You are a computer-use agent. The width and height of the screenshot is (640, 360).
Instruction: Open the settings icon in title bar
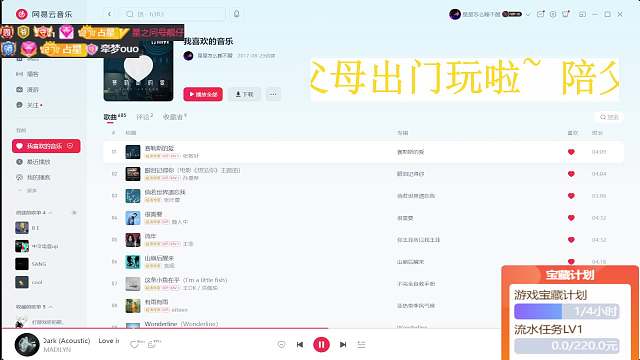tap(553, 14)
